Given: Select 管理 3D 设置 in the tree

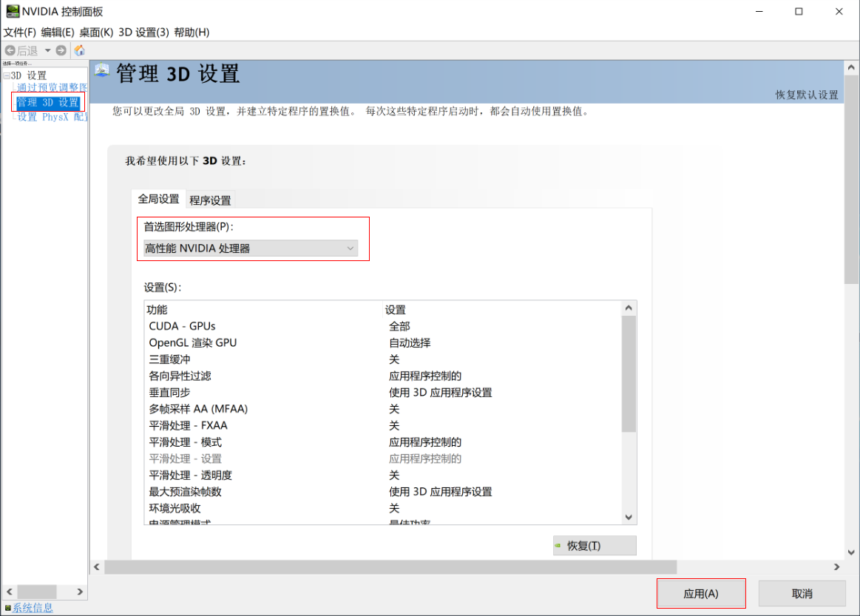Looking at the screenshot, I should tap(48, 103).
